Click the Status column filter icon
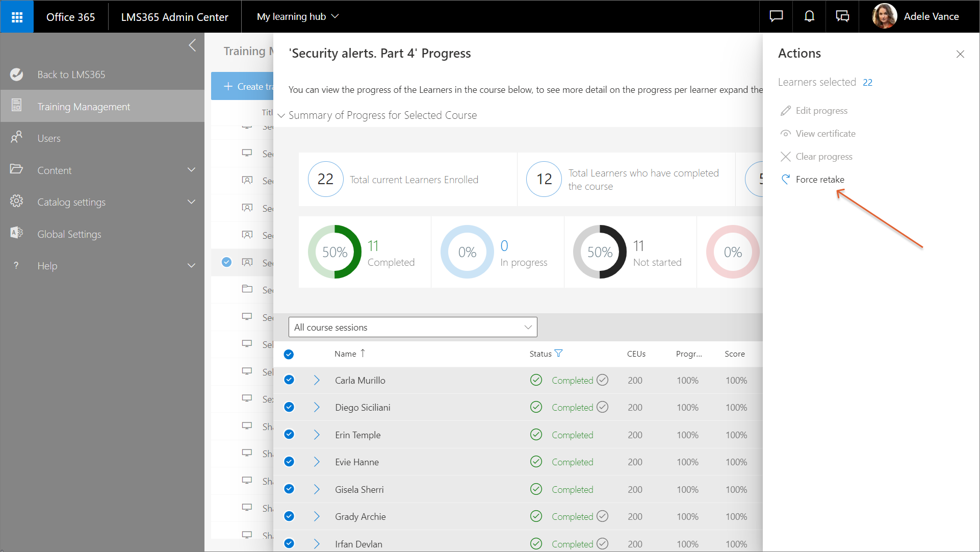 coord(559,353)
